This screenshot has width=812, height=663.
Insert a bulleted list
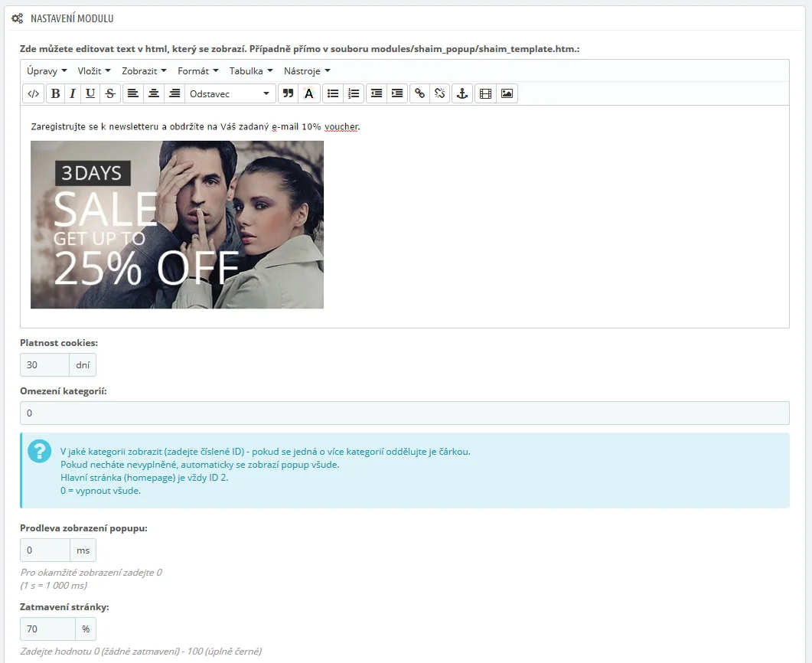tap(333, 93)
